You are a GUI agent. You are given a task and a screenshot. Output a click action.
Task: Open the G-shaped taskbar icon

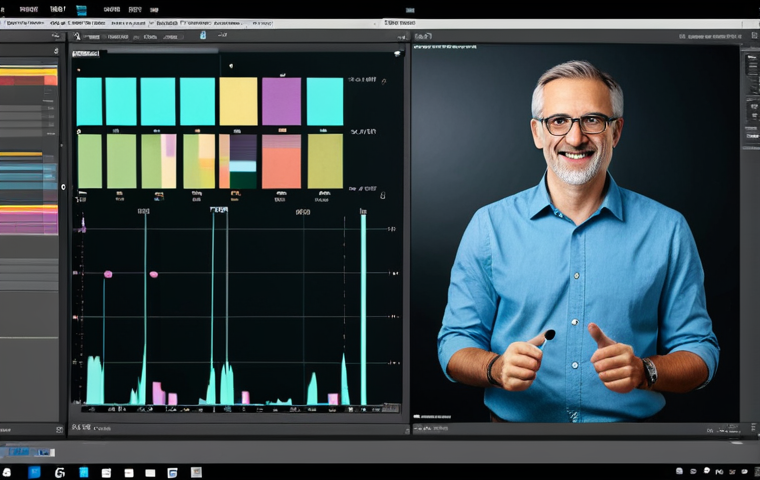coord(60,472)
